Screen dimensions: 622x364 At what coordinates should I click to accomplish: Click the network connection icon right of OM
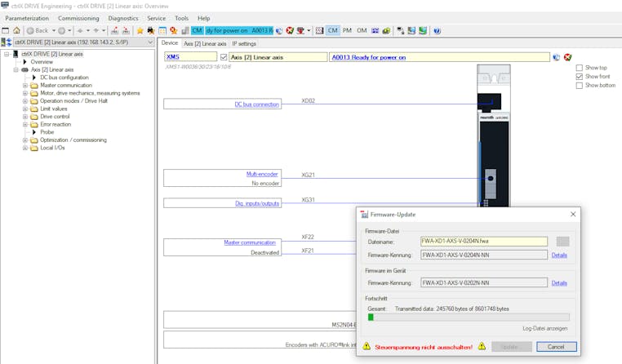click(x=375, y=30)
